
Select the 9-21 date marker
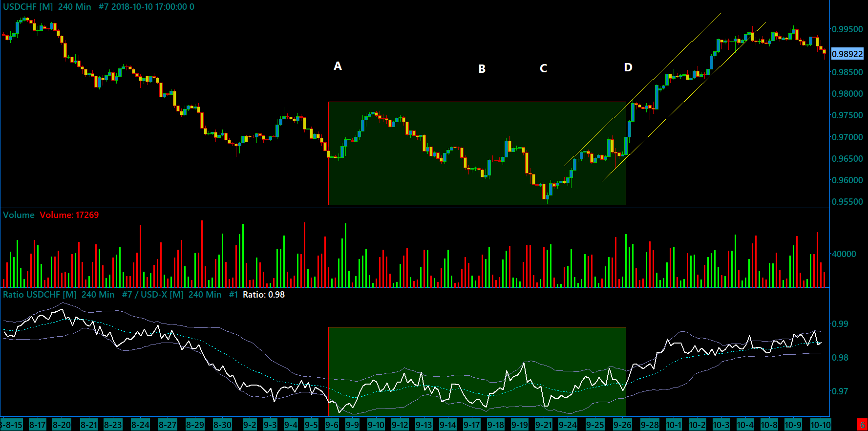[544, 425]
